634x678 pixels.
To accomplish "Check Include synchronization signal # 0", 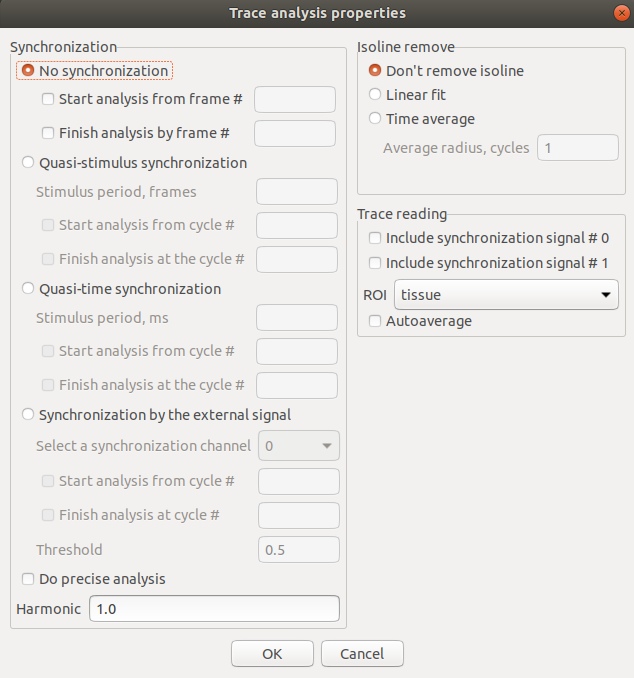I will [x=375, y=239].
